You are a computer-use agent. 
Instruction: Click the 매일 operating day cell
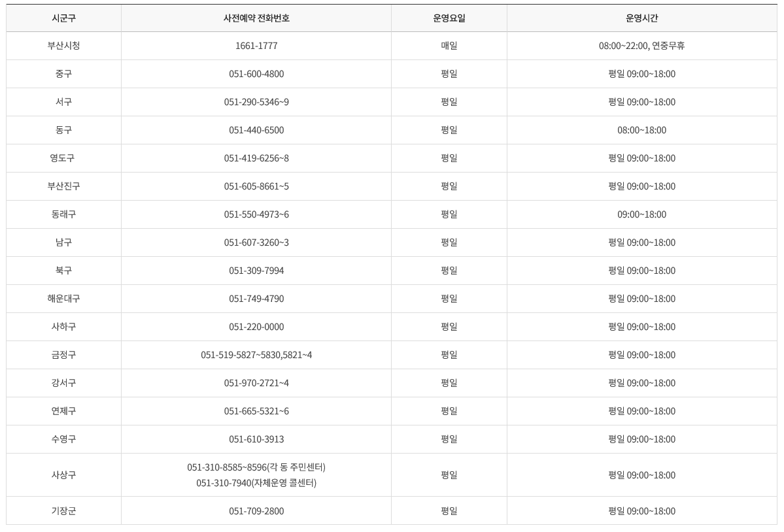tap(449, 46)
